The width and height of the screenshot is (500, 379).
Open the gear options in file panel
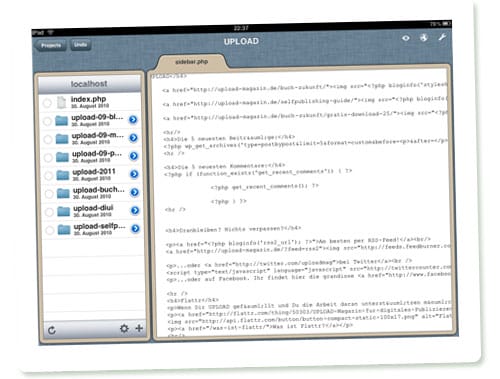(x=124, y=328)
